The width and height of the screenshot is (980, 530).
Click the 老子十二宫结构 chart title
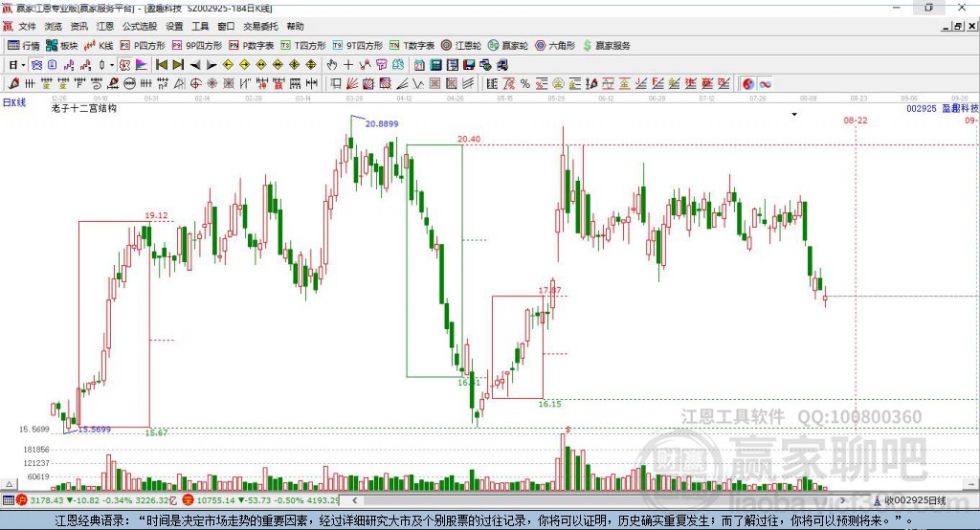pos(84,108)
